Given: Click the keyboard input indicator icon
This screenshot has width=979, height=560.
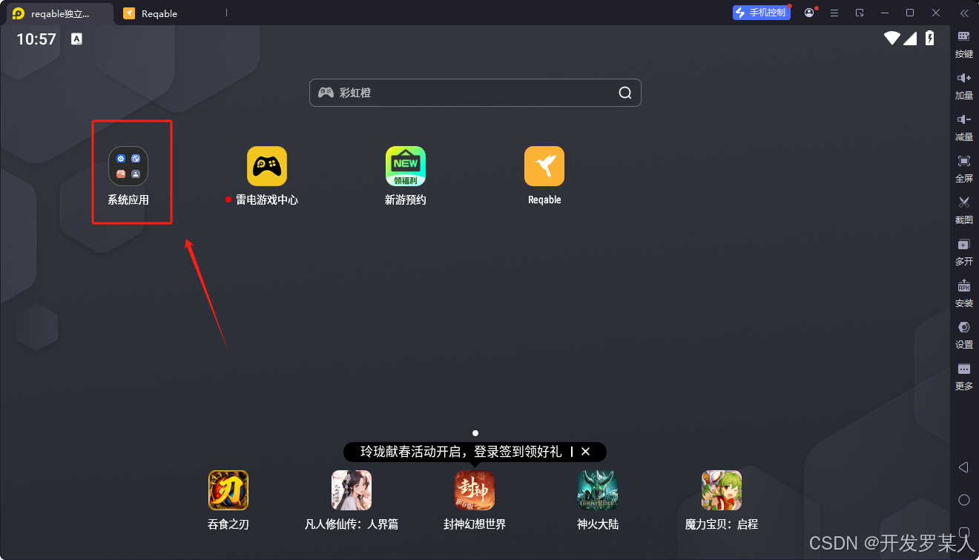Looking at the screenshot, I should point(77,39).
